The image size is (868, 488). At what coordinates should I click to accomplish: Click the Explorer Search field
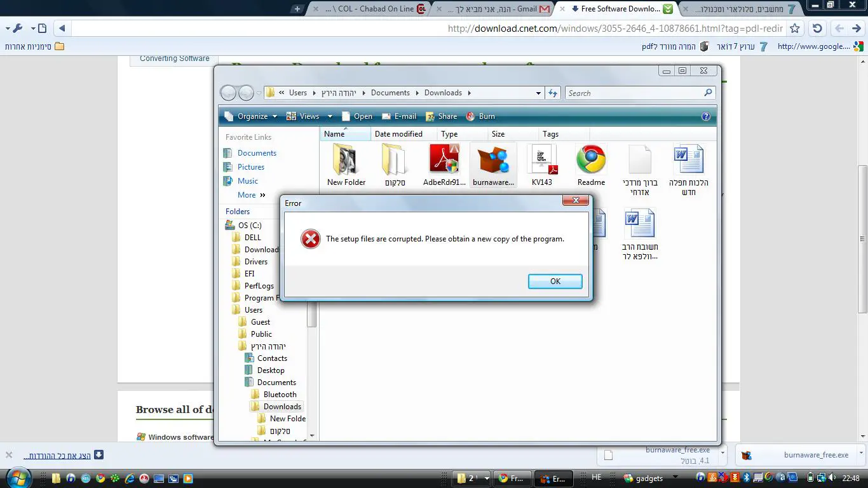(634, 93)
